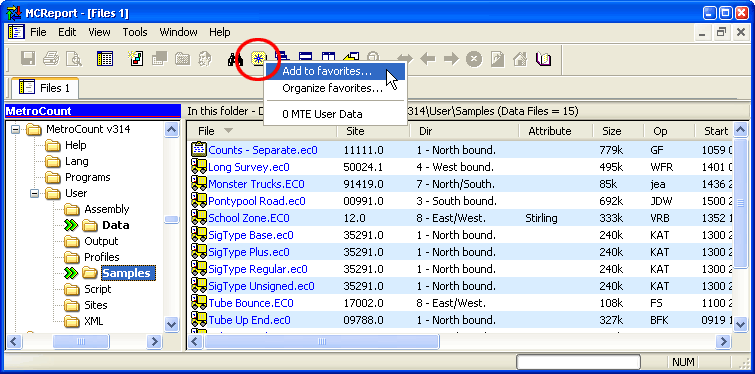Click the Site column header

pos(373,131)
